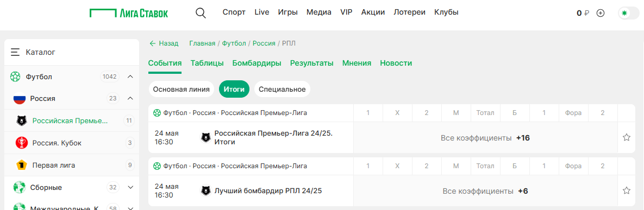Star the Лучший бомбардир РПЛ 24/25 event
Viewport: 644px width, 210px height.
pos(627,190)
